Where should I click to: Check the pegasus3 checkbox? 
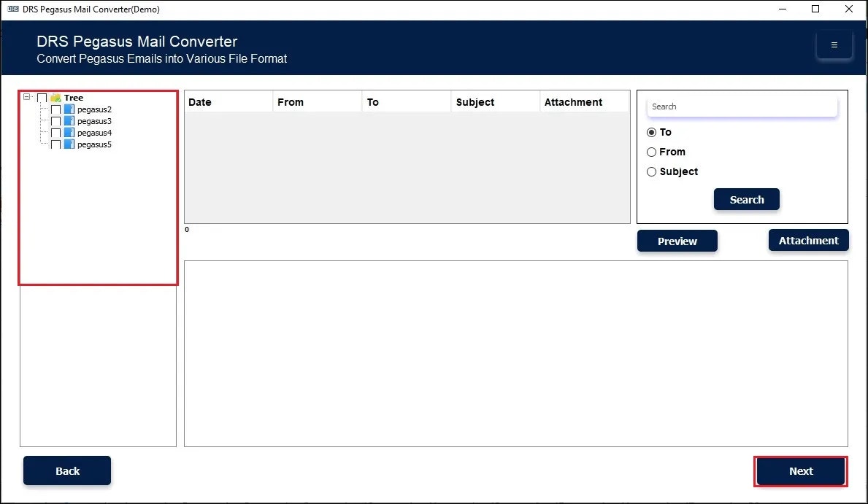(x=56, y=121)
